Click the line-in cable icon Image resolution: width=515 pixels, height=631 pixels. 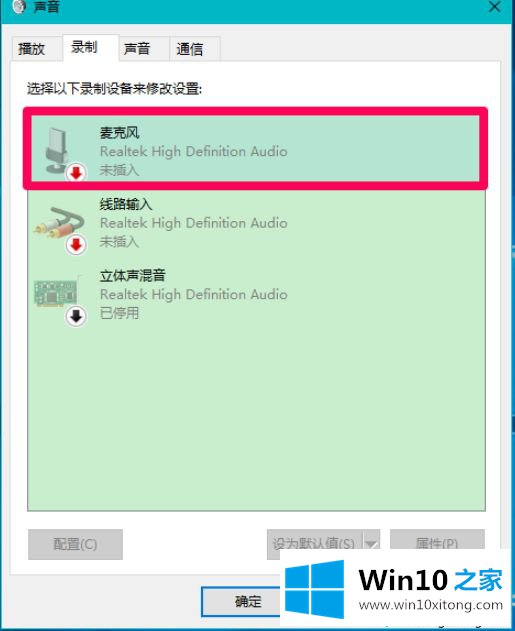pos(59,223)
